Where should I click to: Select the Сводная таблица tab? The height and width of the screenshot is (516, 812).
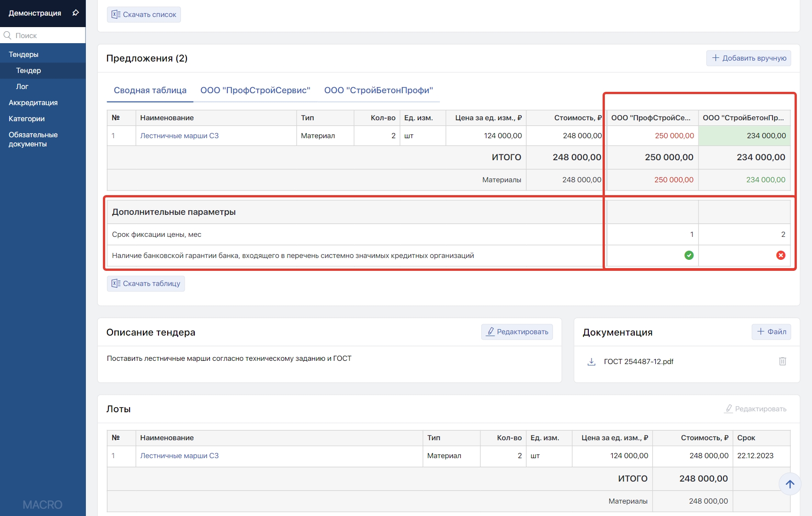[150, 90]
